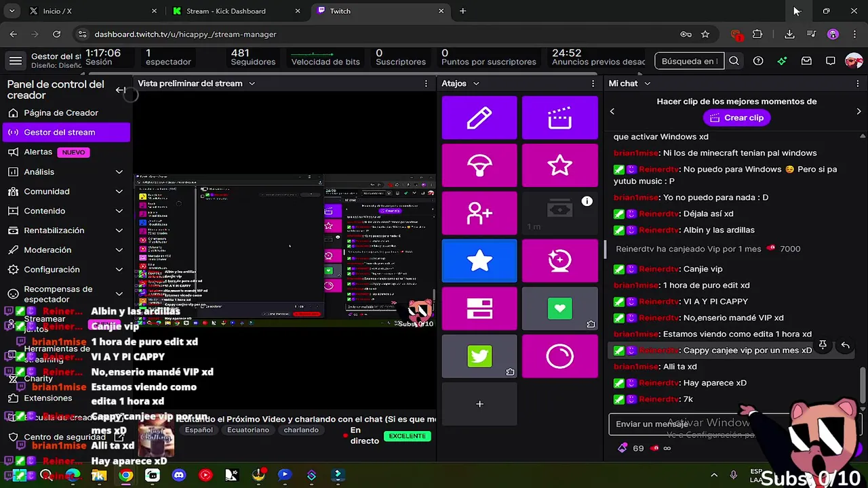Pin the highlighted Cappy canjee vip message
The width and height of the screenshot is (868, 488).
pyautogui.click(x=823, y=345)
